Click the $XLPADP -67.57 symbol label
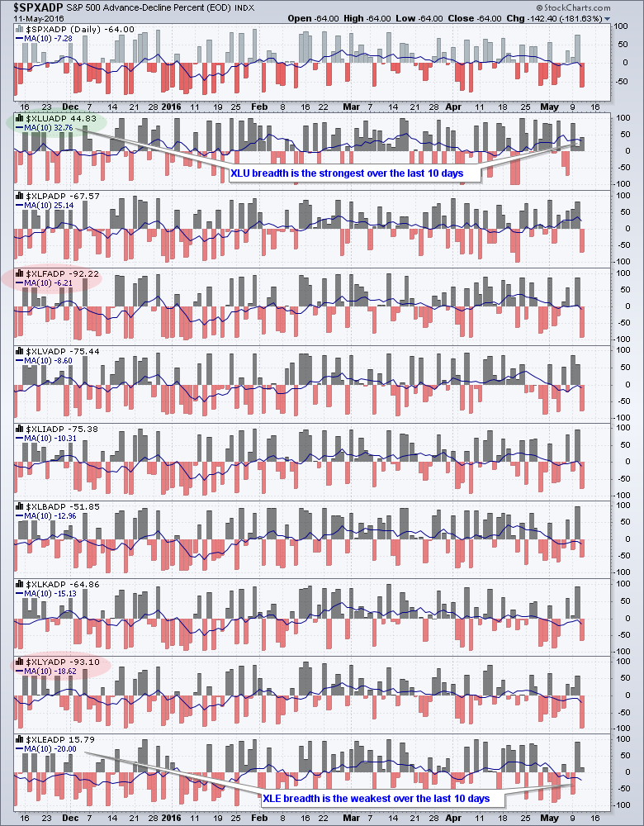Viewport: 644px width, 826px height. pos(63,196)
